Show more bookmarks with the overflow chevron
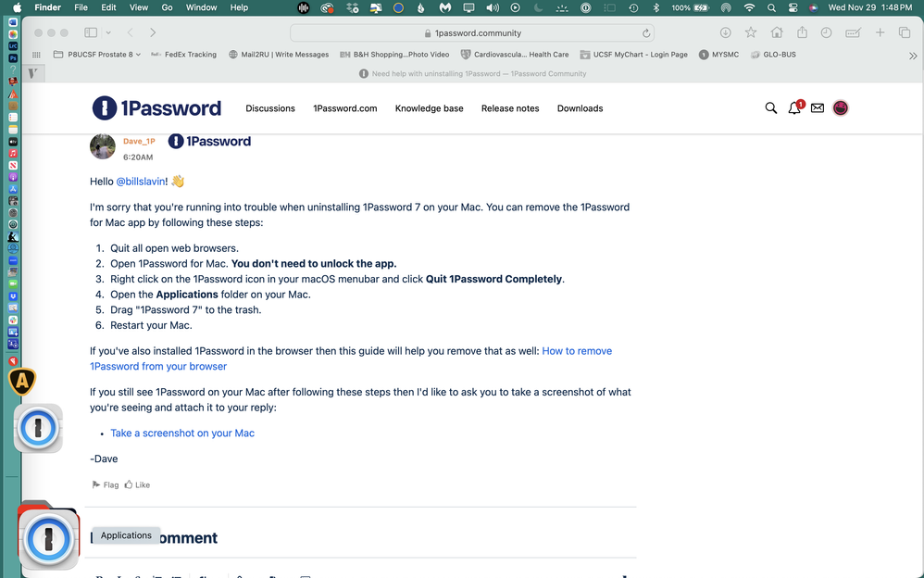 (913, 55)
